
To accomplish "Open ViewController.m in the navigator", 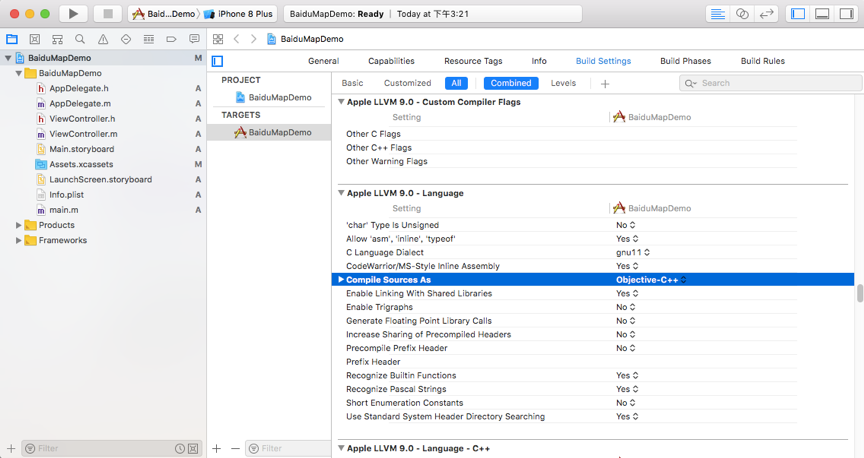I will tap(83, 134).
